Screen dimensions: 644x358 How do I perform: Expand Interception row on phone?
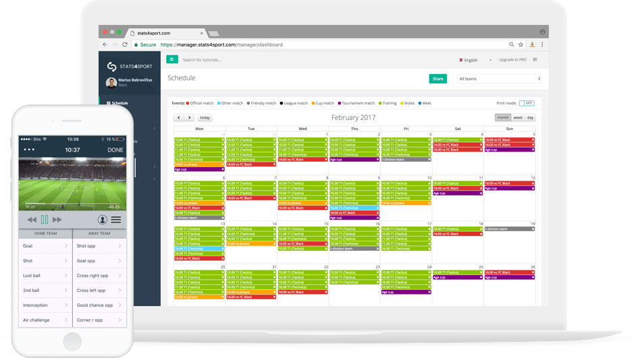[x=46, y=305]
